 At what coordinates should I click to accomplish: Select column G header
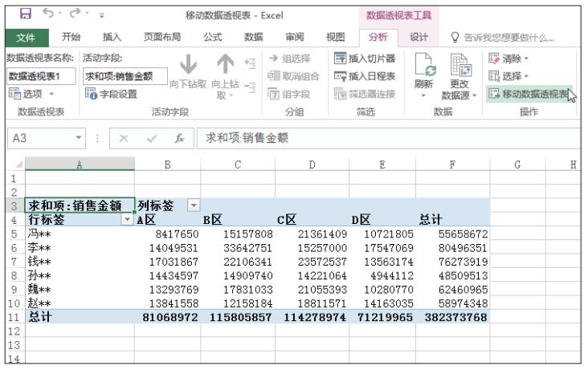pyautogui.click(x=517, y=165)
